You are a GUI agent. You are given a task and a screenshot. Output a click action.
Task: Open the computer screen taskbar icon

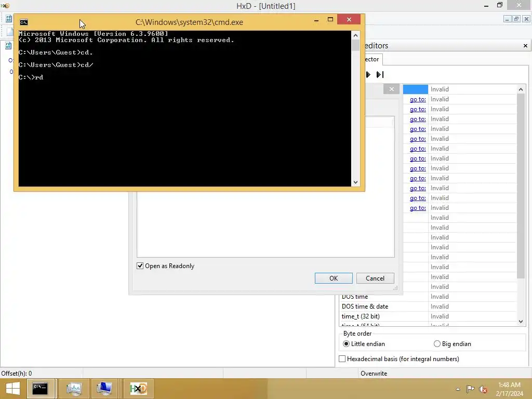coord(104,389)
